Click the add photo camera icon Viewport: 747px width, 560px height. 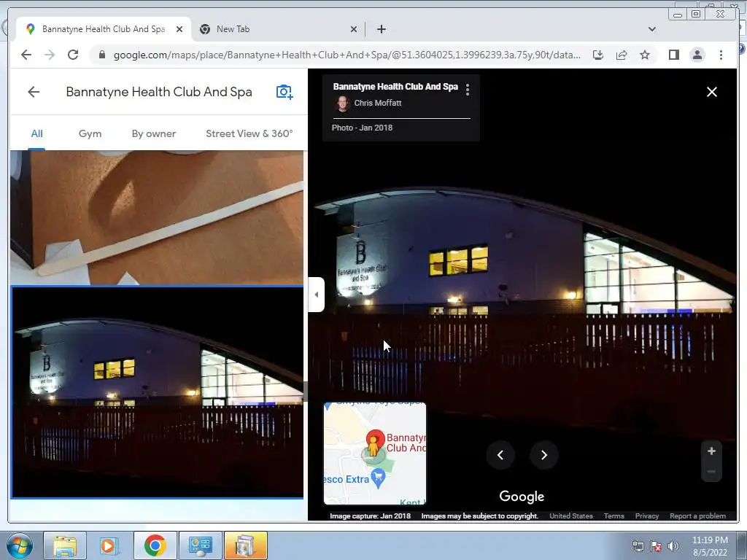pyautogui.click(x=285, y=91)
